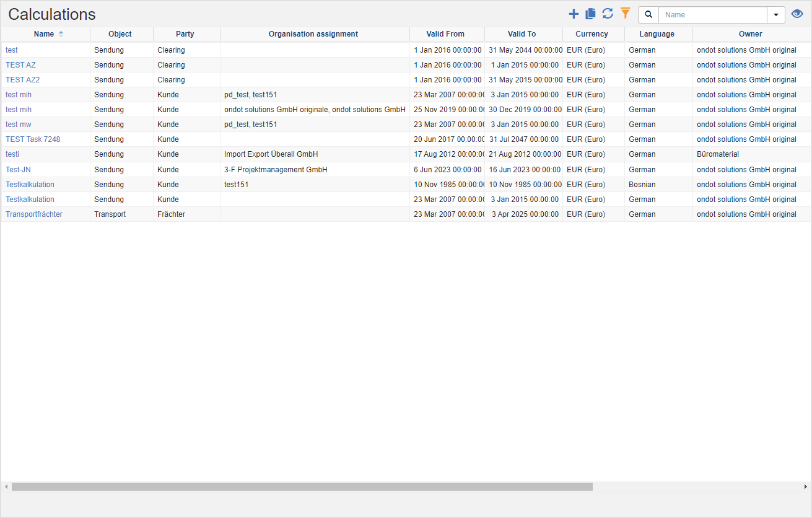
Task: Click the Currency column header
Action: pos(592,34)
